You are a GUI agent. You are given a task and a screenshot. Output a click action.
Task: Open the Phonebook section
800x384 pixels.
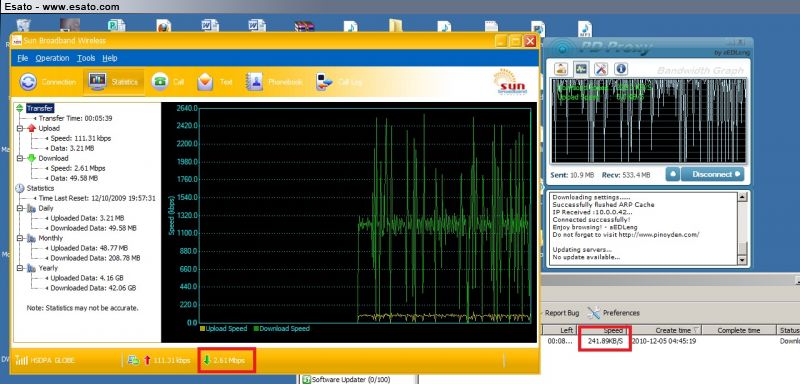point(274,82)
